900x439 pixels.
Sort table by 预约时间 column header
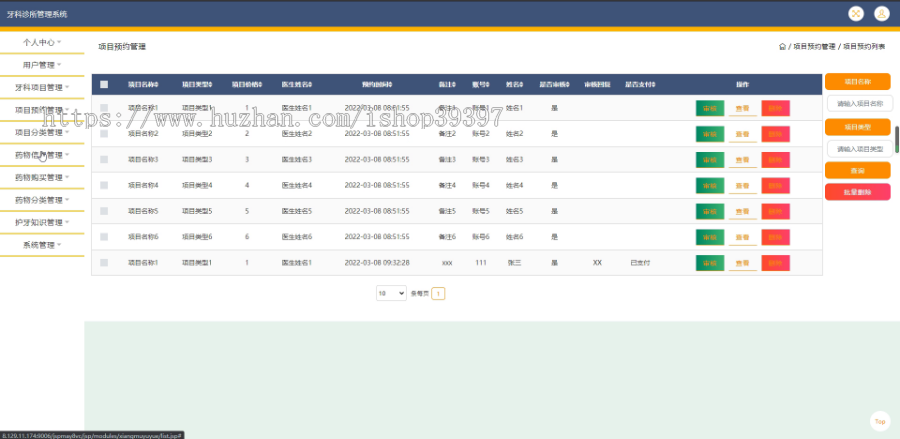click(x=377, y=84)
